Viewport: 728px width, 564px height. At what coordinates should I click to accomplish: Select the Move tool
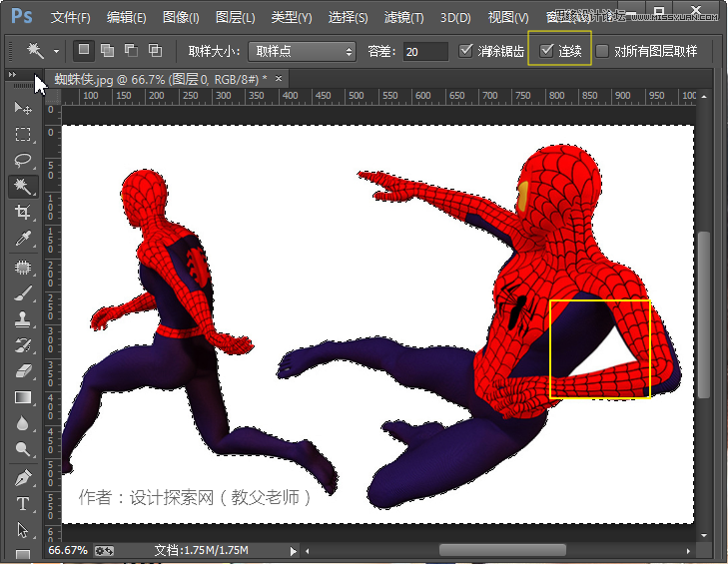point(23,107)
